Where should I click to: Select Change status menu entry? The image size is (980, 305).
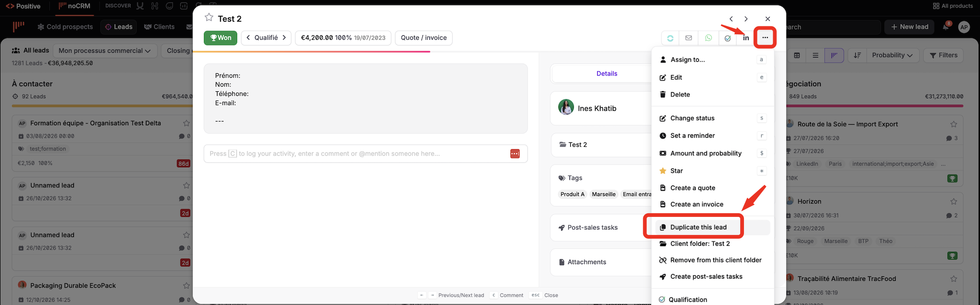(x=712, y=118)
